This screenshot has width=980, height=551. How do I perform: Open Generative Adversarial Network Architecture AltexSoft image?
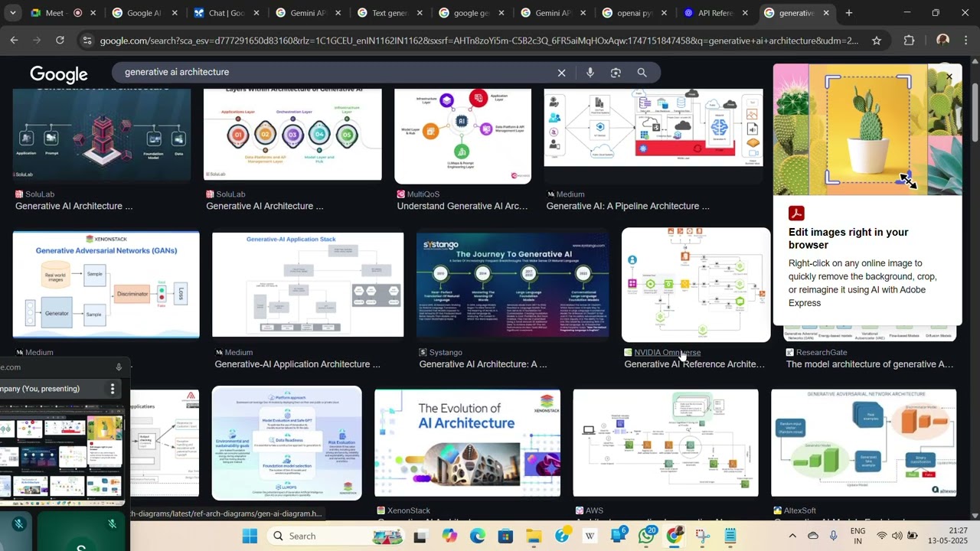point(864,442)
